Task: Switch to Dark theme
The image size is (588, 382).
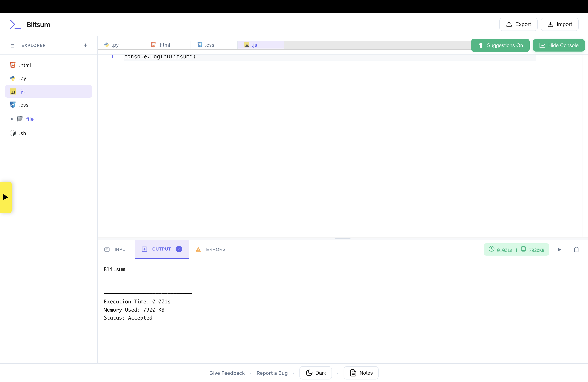Action: pyautogui.click(x=316, y=373)
